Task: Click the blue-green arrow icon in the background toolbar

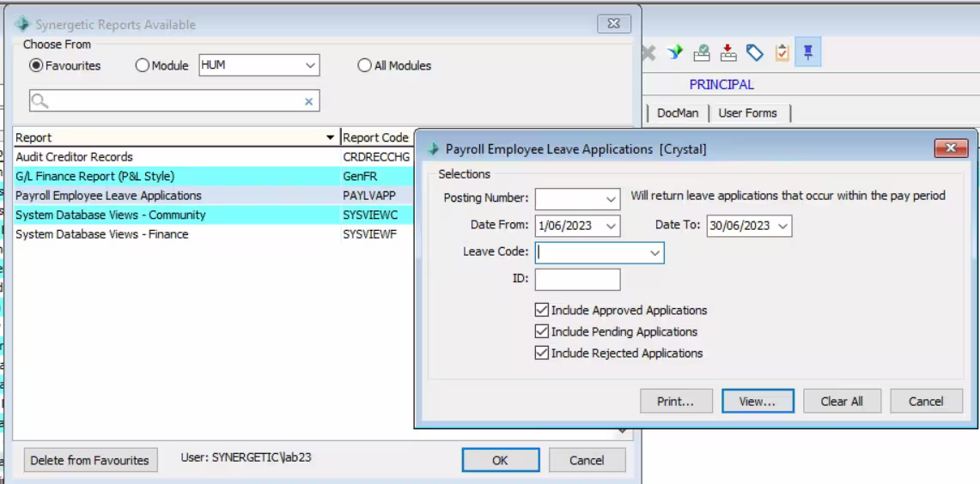Action: [x=675, y=52]
